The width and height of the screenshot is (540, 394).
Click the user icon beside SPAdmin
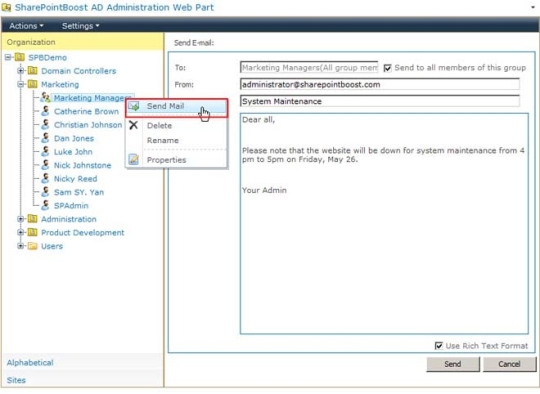[x=45, y=205]
